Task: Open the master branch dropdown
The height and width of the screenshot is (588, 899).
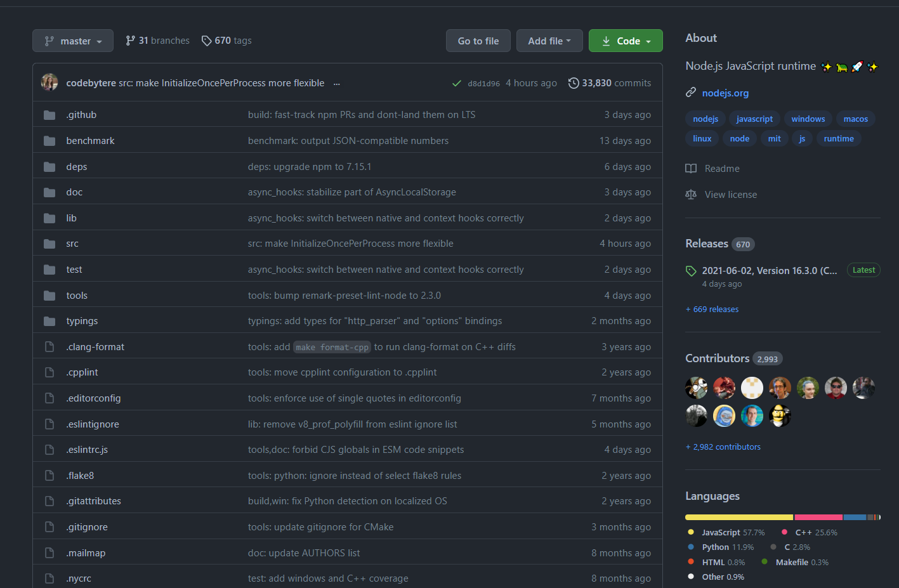Action: 73,41
